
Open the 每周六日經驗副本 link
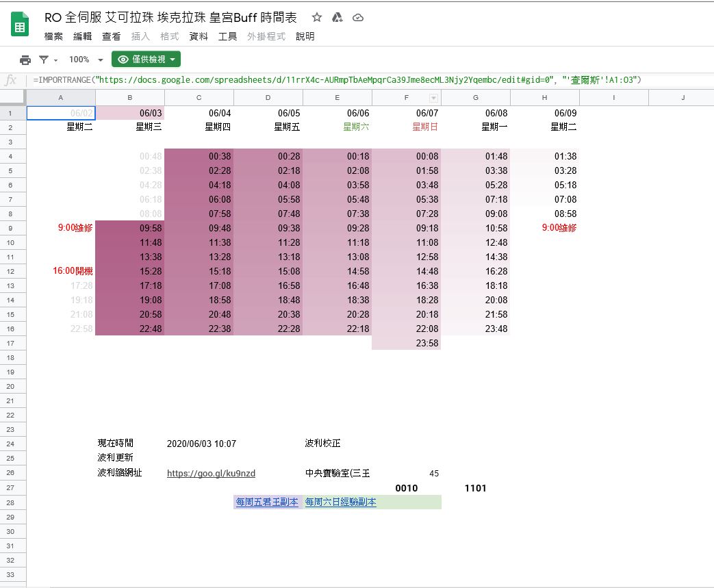340,502
